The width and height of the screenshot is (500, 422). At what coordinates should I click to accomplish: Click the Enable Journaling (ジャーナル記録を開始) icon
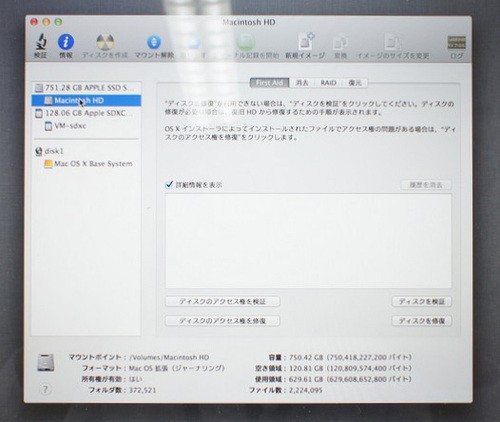pyautogui.click(x=246, y=42)
